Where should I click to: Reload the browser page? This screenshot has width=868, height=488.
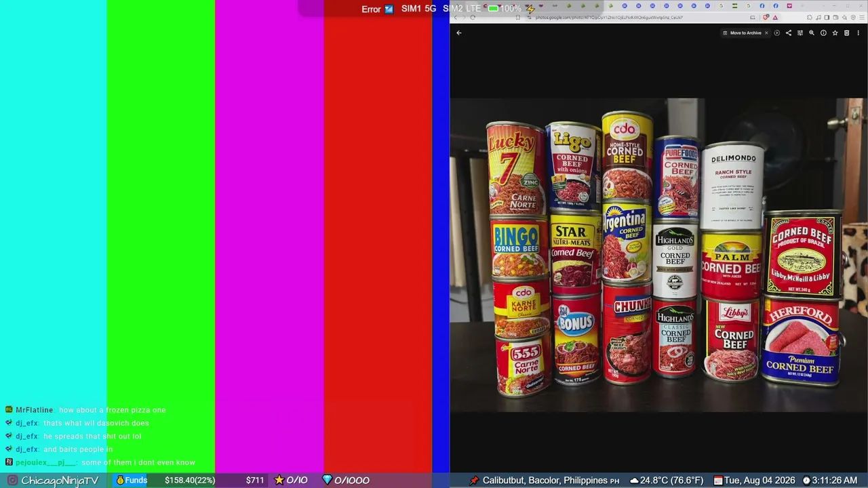(x=473, y=18)
